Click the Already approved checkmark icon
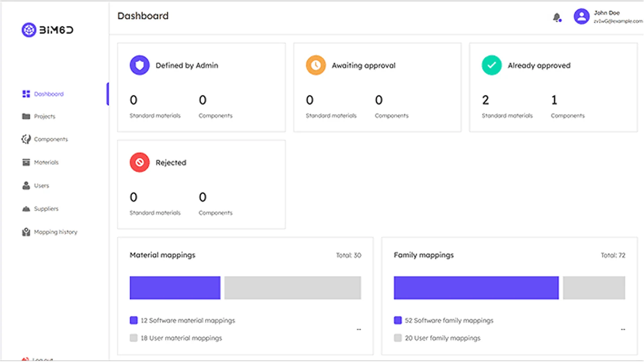This screenshot has width=644, height=362. click(491, 65)
